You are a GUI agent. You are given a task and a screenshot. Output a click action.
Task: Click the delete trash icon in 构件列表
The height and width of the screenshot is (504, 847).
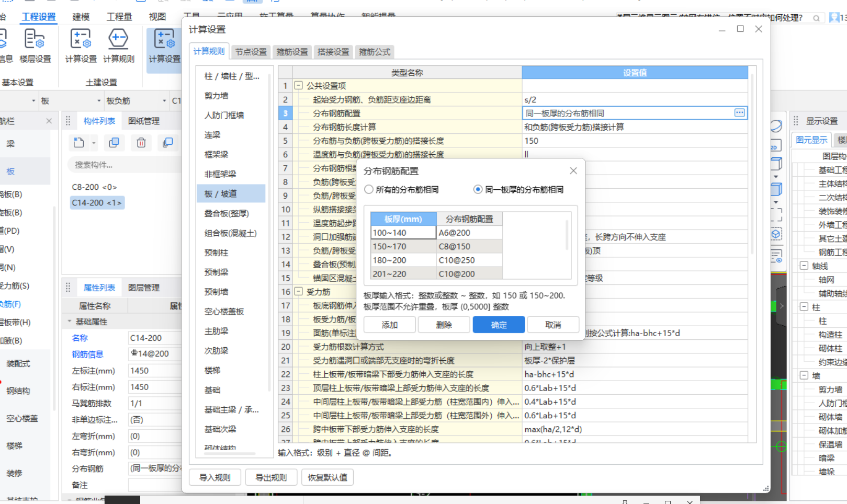tap(141, 143)
